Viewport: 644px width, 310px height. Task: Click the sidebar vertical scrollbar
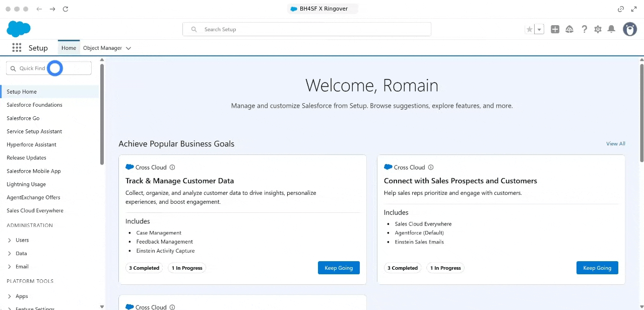(x=102, y=114)
